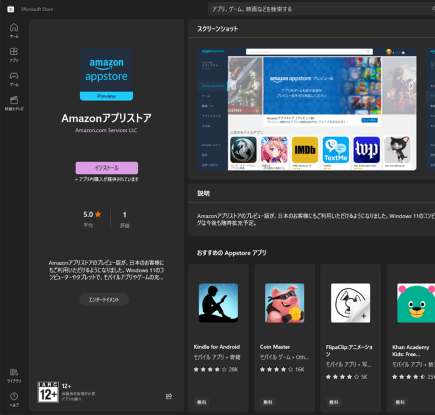Click the in-app purchases note under Install

coord(107,179)
